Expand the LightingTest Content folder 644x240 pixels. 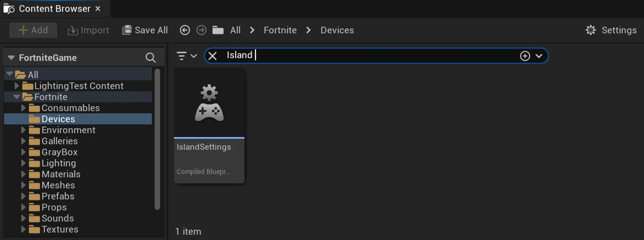pos(17,86)
